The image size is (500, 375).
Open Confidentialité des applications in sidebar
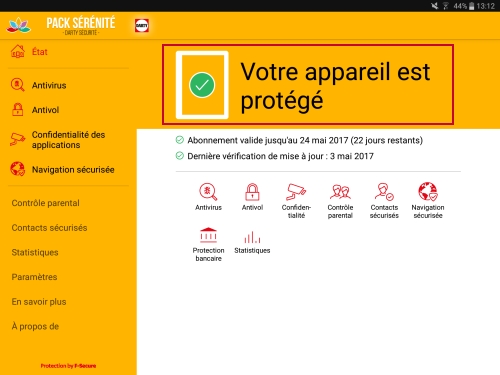tap(68, 140)
